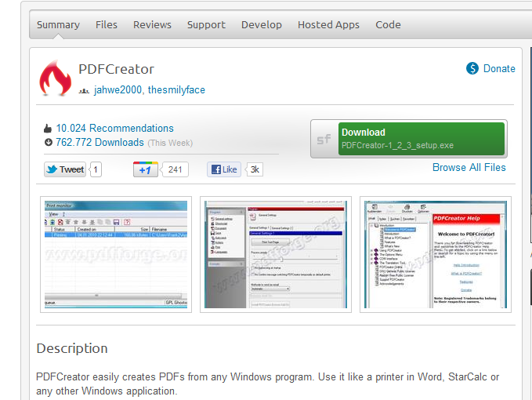Image resolution: width=532 pixels, height=400 pixels.
Task: Click the sf logo beside Download
Action: click(324, 139)
